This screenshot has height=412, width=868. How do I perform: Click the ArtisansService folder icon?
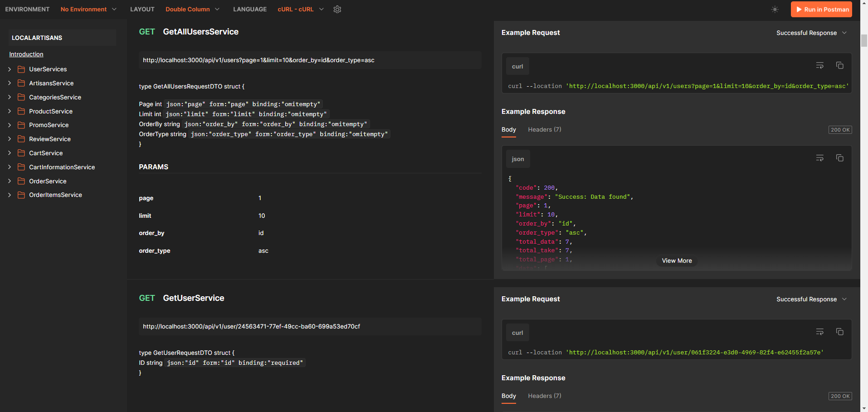click(21, 83)
